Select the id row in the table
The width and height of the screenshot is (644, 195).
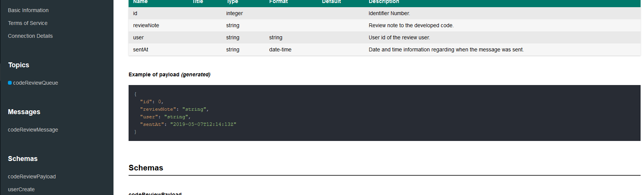[x=135, y=13]
